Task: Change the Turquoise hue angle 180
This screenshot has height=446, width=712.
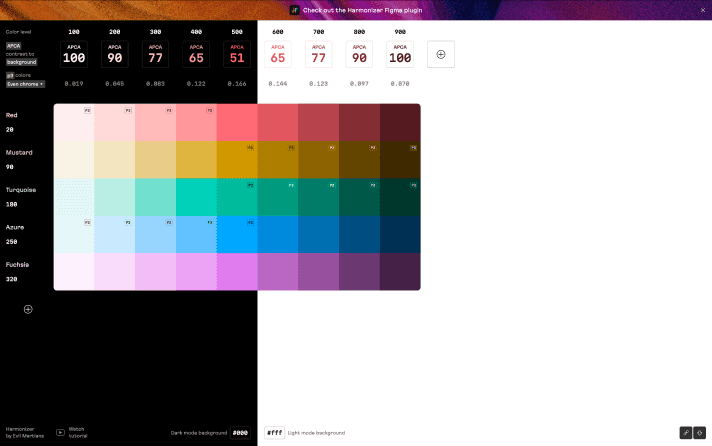Action: pyautogui.click(x=11, y=204)
